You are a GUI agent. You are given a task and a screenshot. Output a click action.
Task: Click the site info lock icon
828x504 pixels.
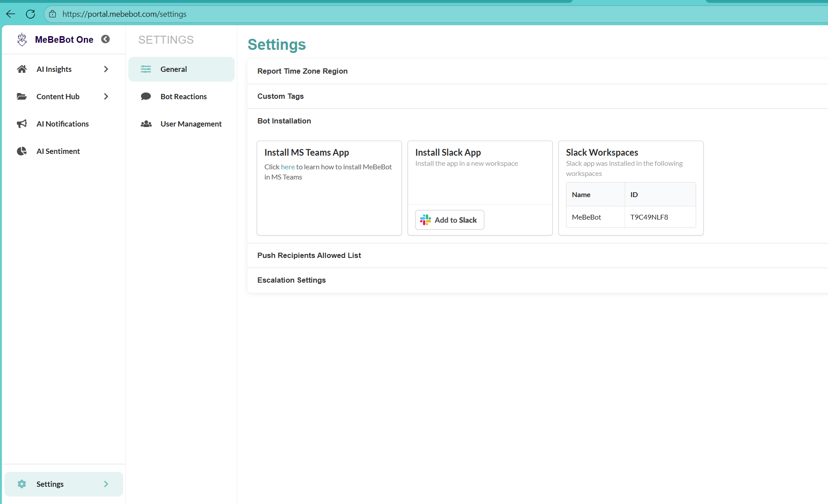[x=52, y=14]
